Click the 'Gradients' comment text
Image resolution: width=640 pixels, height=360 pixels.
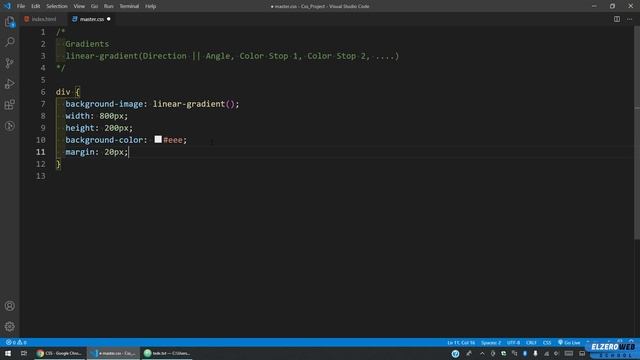(x=87, y=44)
